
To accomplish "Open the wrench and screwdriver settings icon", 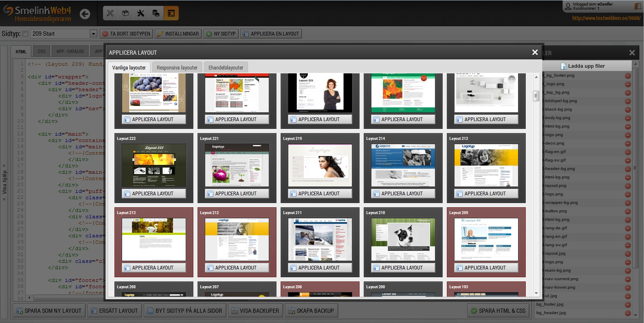I will click(x=141, y=13).
